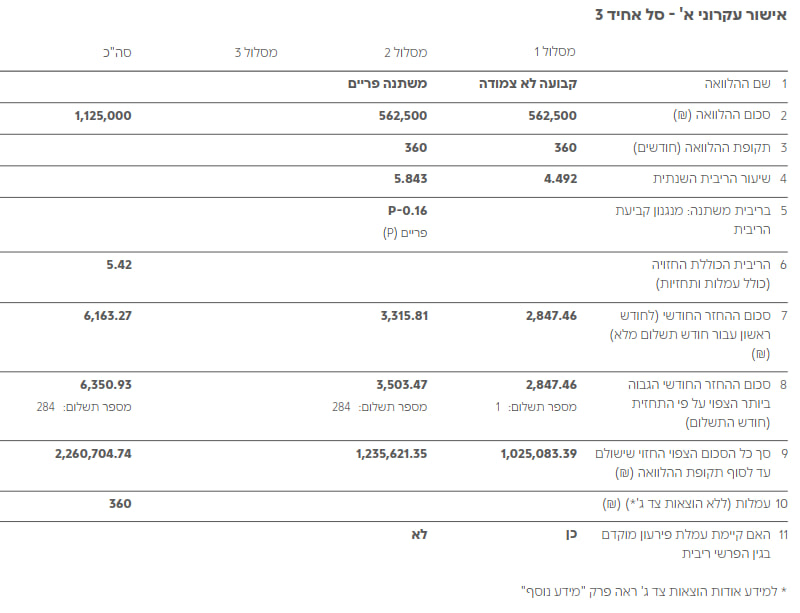
Task: Click the "מסלול 3" column header
Action: coord(255,51)
